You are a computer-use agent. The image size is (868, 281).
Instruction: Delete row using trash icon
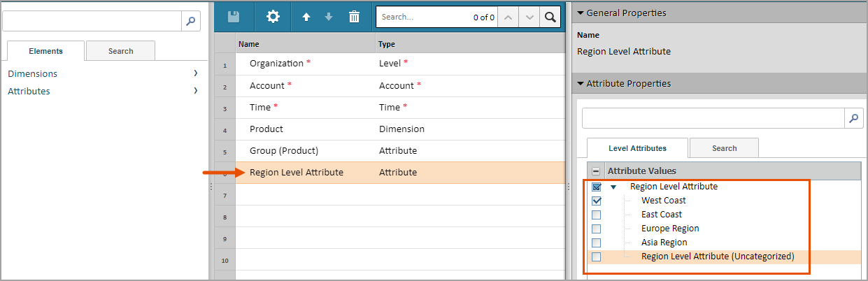(x=354, y=17)
